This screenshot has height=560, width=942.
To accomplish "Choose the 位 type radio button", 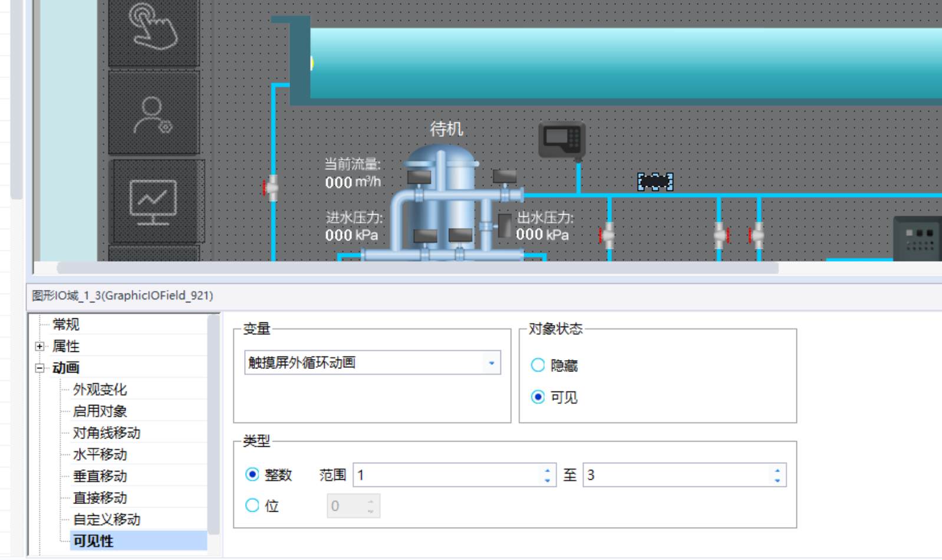I will click(x=252, y=505).
